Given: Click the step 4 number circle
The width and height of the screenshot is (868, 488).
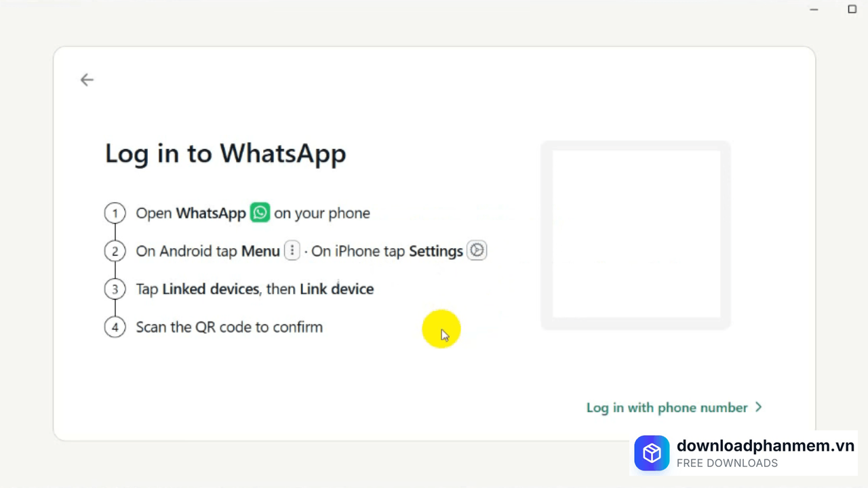Looking at the screenshot, I should 115,327.
